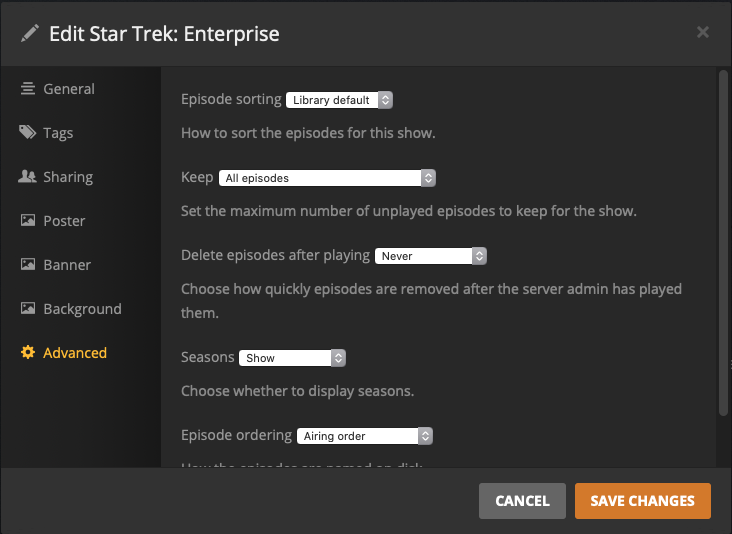Click the Poster image icon

coord(28,221)
